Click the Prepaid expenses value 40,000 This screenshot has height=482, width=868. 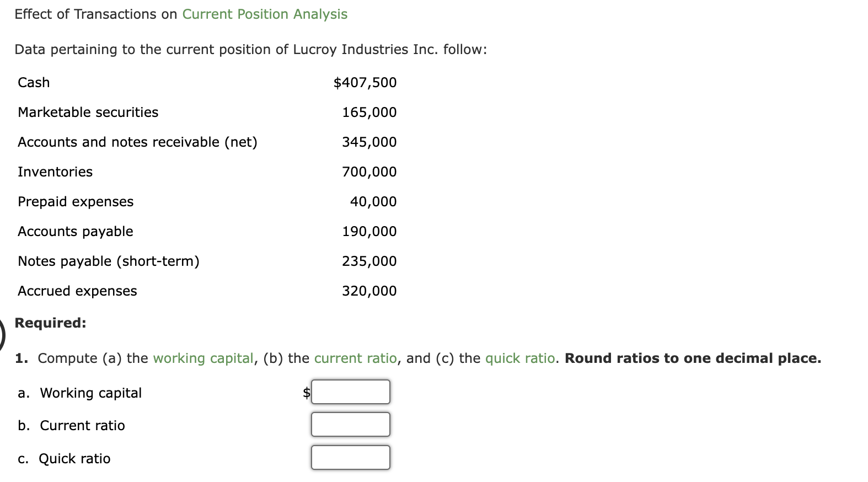(x=374, y=201)
